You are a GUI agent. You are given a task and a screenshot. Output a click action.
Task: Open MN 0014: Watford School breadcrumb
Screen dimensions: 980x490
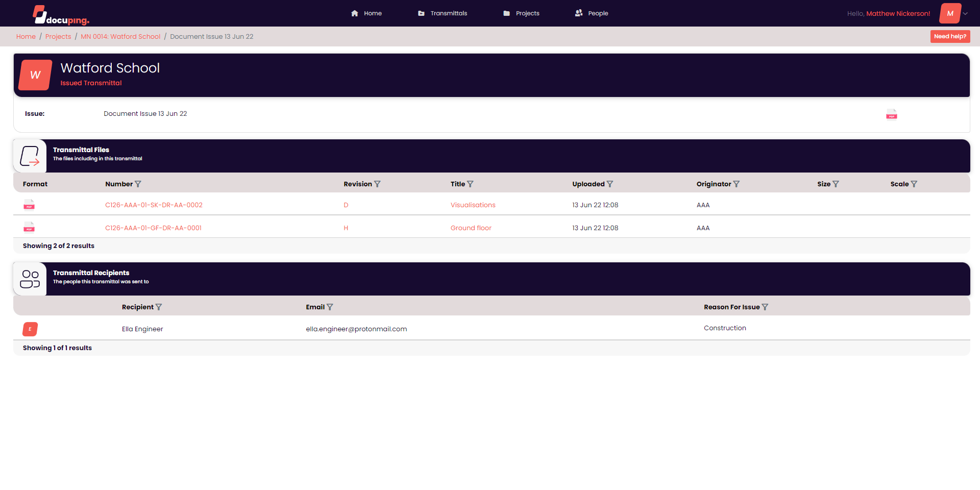pyautogui.click(x=120, y=37)
